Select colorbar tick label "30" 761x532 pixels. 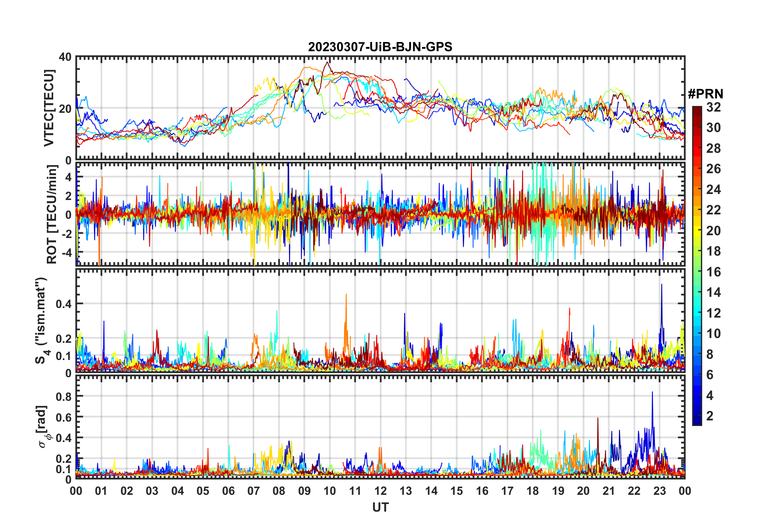(713, 128)
